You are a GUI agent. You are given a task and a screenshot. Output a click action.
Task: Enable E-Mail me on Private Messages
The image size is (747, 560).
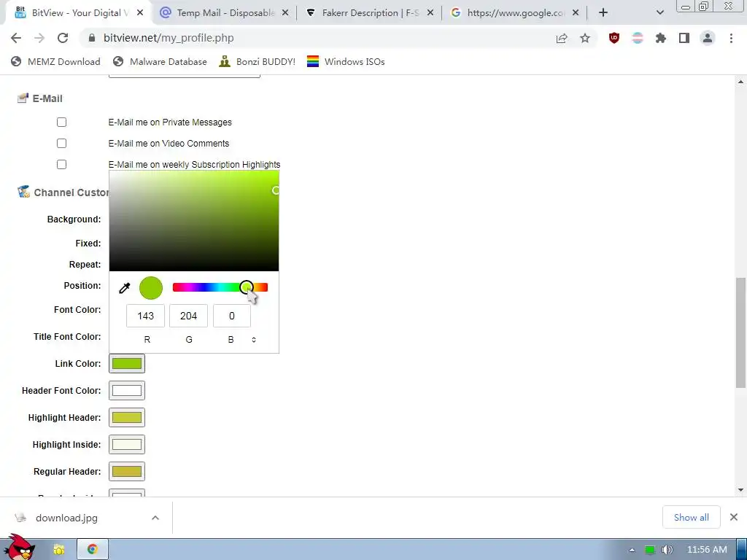[x=61, y=122]
